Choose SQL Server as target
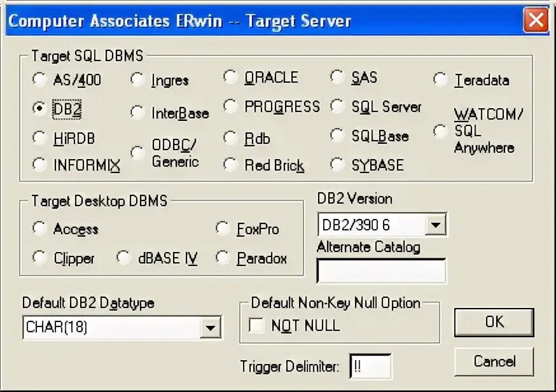 tap(337, 106)
